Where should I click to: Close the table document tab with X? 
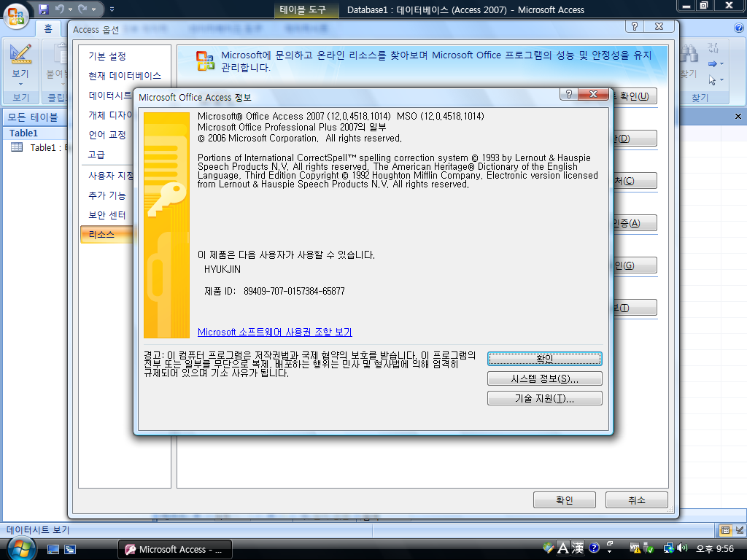(x=738, y=116)
